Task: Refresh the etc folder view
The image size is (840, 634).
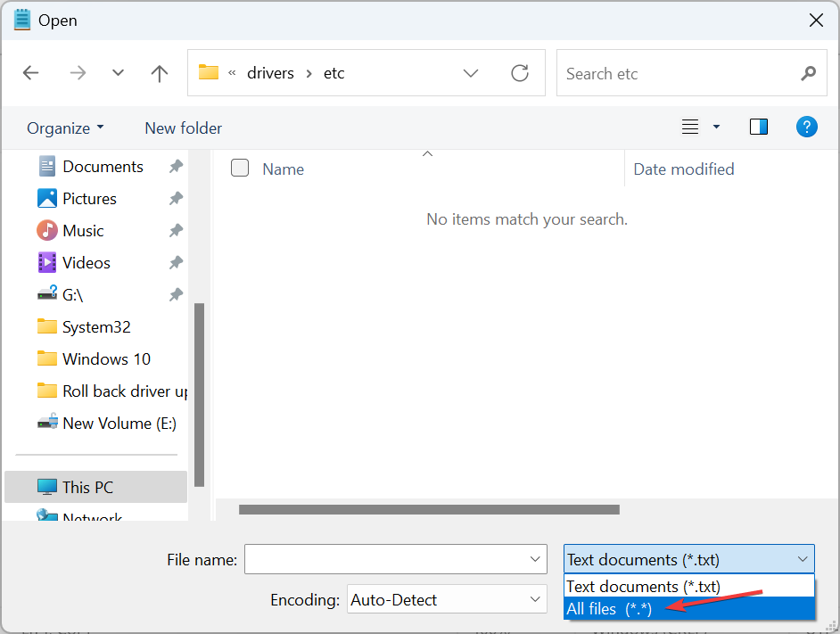Action: (x=520, y=73)
